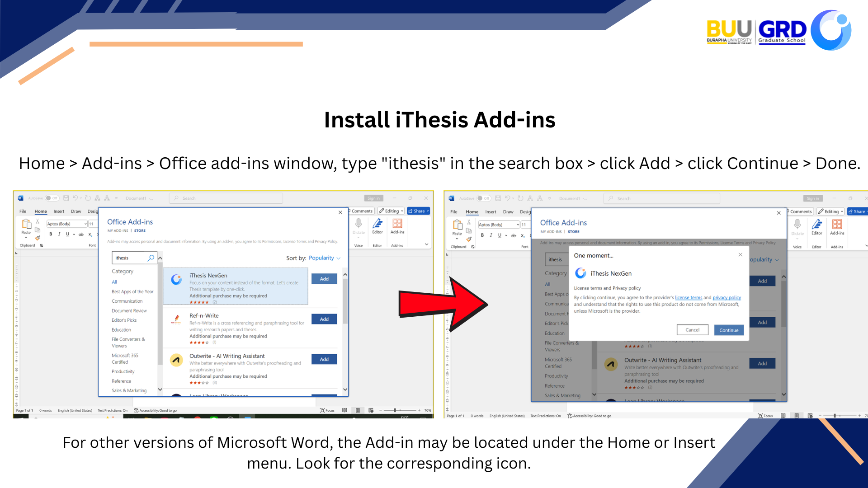The image size is (868, 488).
Task: Toggle AutoSave switch in right Word window
Action: coord(483,198)
